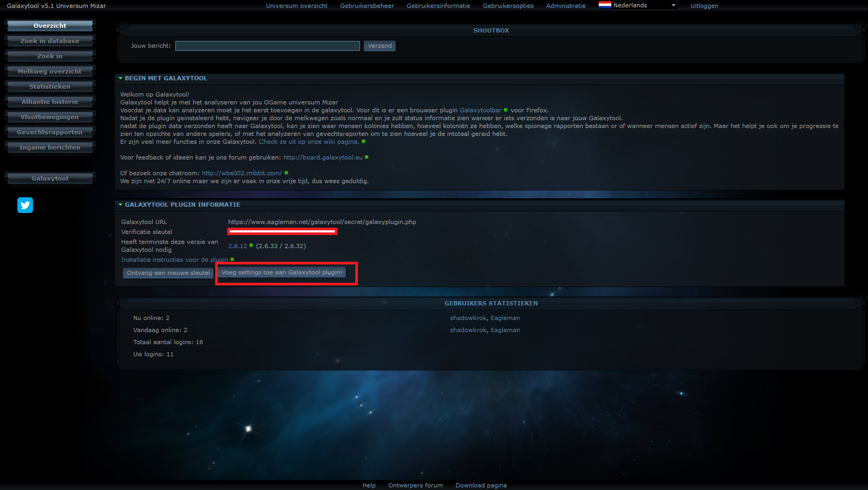Screen dimensions: 868x490
Task: Click Ontvang een nieuwe sleutel button
Action: click(x=168, y=273)
